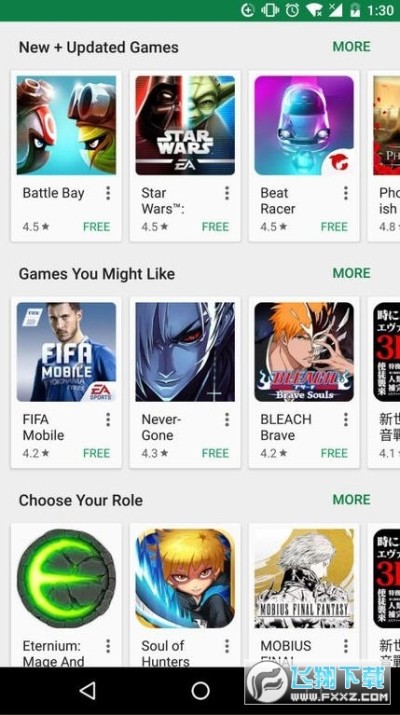The image size is (400, 715).
Task: Tap MORE beside Games You Might Like
Action: [351, 273]
